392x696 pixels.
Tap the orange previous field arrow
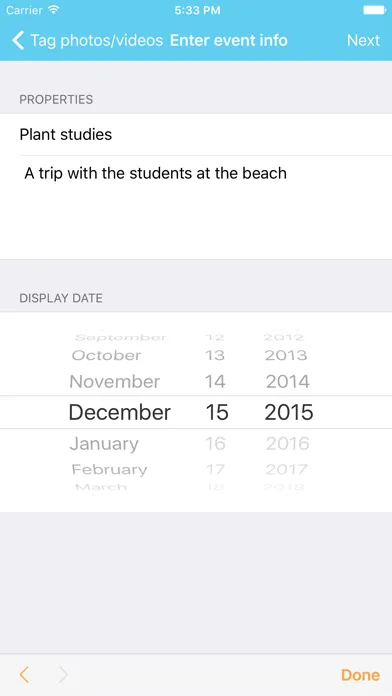[x=24, y=675]
